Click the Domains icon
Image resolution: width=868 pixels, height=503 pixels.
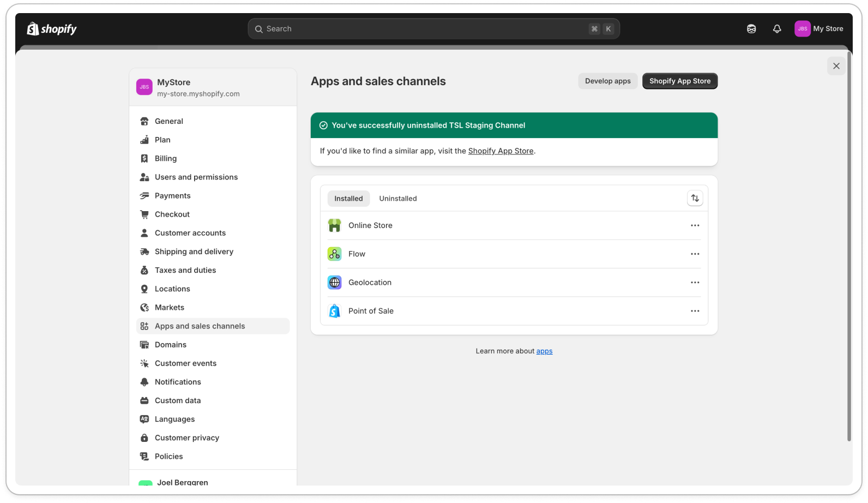click(144, 345)
